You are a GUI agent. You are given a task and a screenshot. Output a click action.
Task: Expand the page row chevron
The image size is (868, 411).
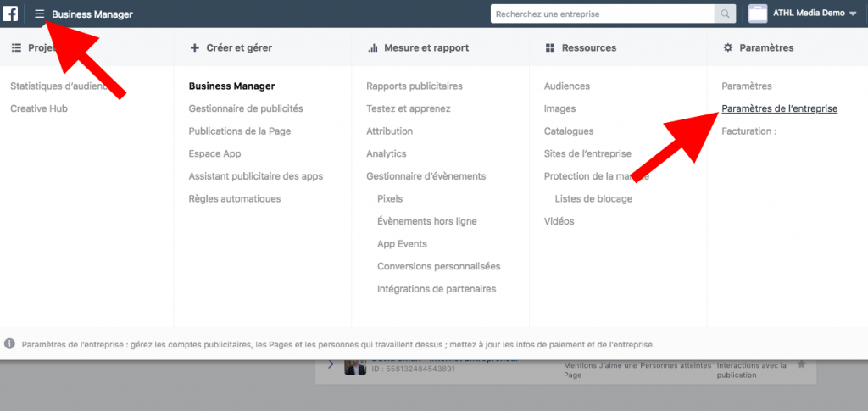click(x=331, y=364)
